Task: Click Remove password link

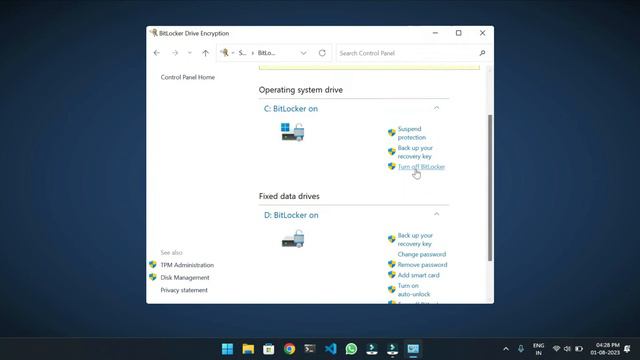Action: coord(422,265)
